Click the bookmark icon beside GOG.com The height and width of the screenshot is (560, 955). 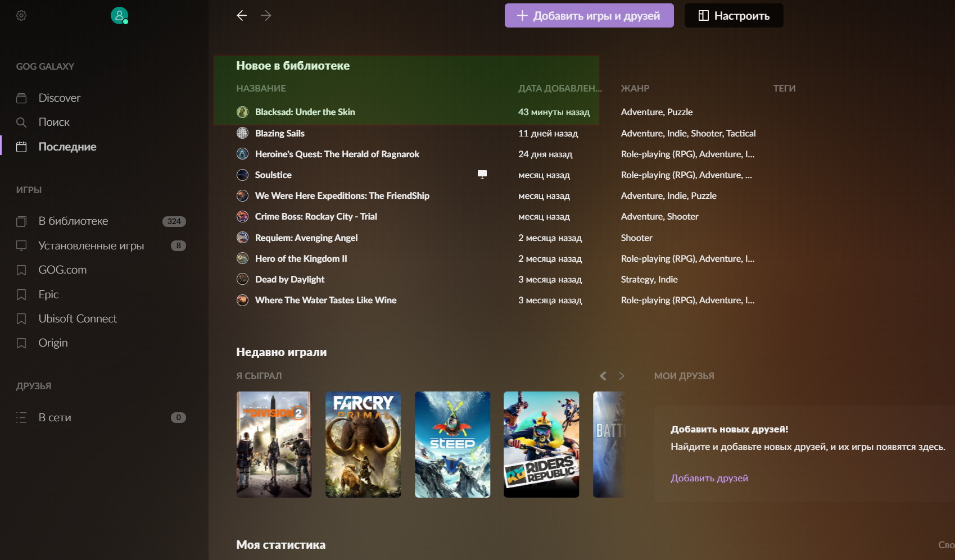21,270
